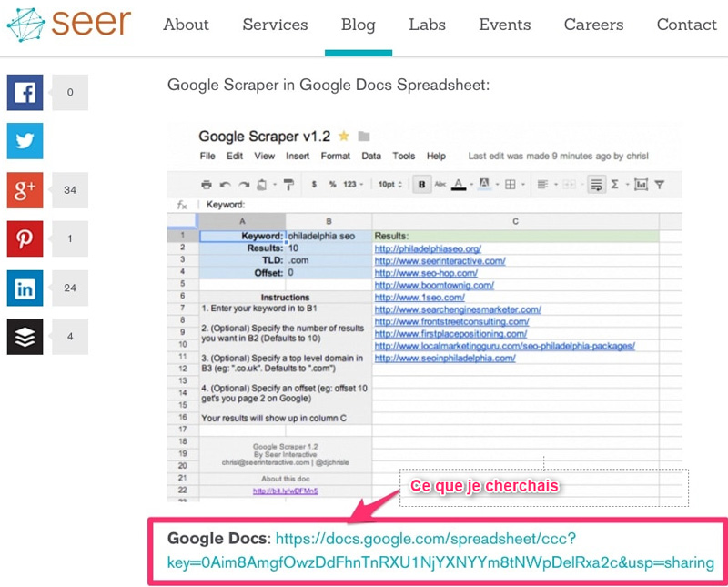Click the Abc strikethrough button

(440, 185)
